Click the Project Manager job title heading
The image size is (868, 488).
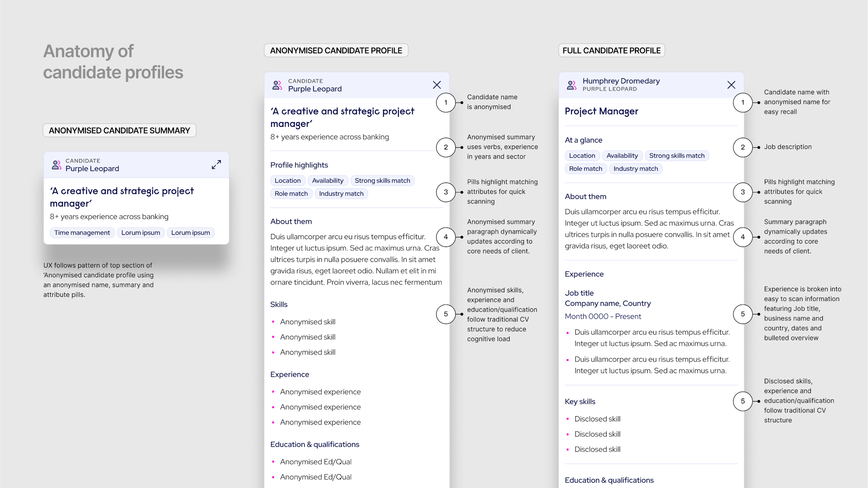click(x=601, y=111)
